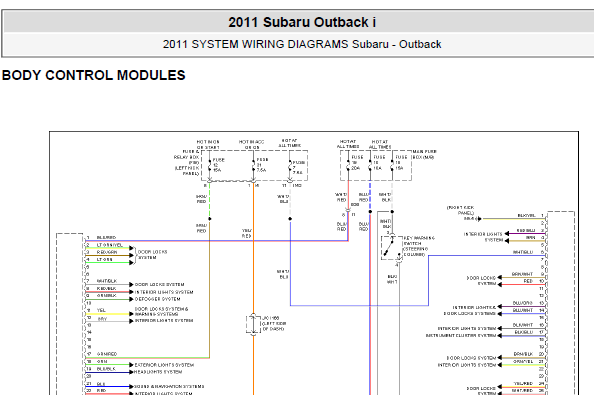
Task: Click the BODY CONTROL MODULES heading
Action: (94, 75)
